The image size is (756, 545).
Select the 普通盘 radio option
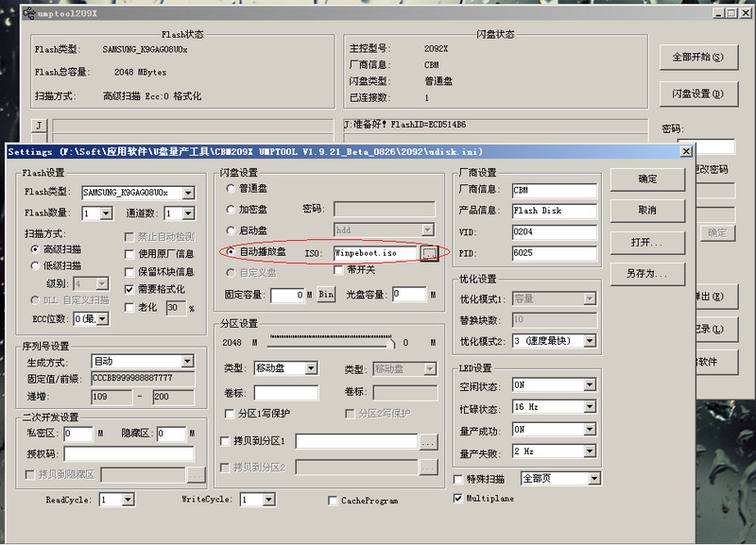232,188
